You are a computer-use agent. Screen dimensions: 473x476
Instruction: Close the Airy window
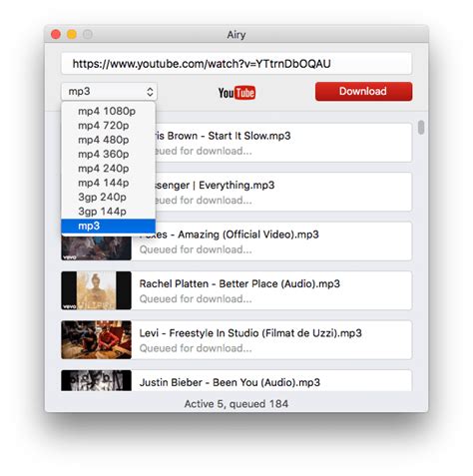[56, 34]
